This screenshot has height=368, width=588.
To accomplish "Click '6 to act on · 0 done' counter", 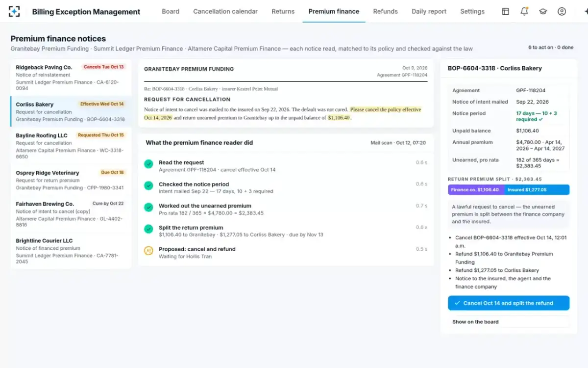I will pos(551,48).
